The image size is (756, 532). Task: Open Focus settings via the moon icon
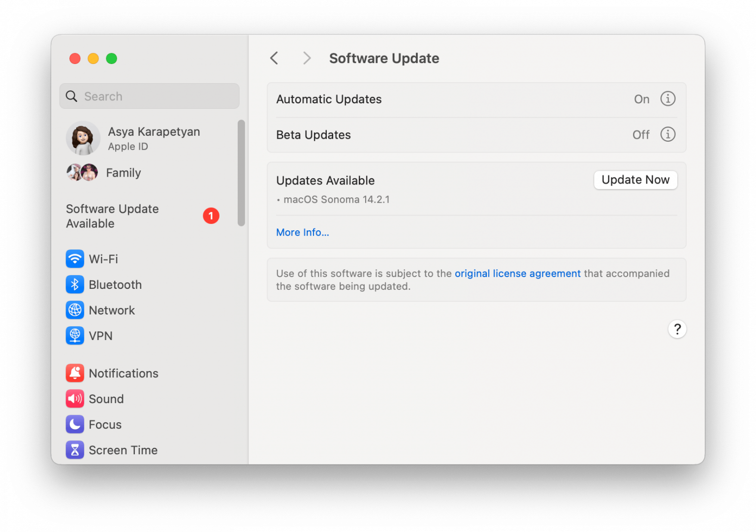75,424
